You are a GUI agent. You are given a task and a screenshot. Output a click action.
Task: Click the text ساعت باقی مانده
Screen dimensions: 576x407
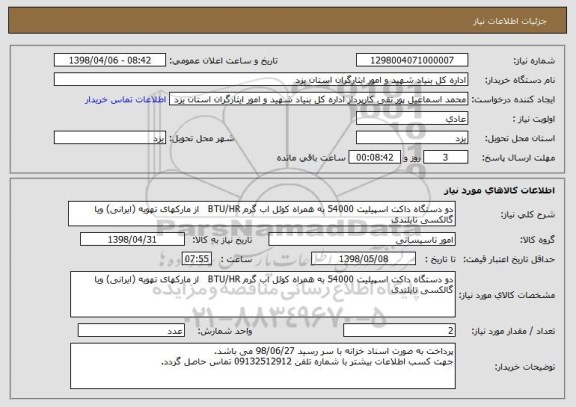pos(311,158)
